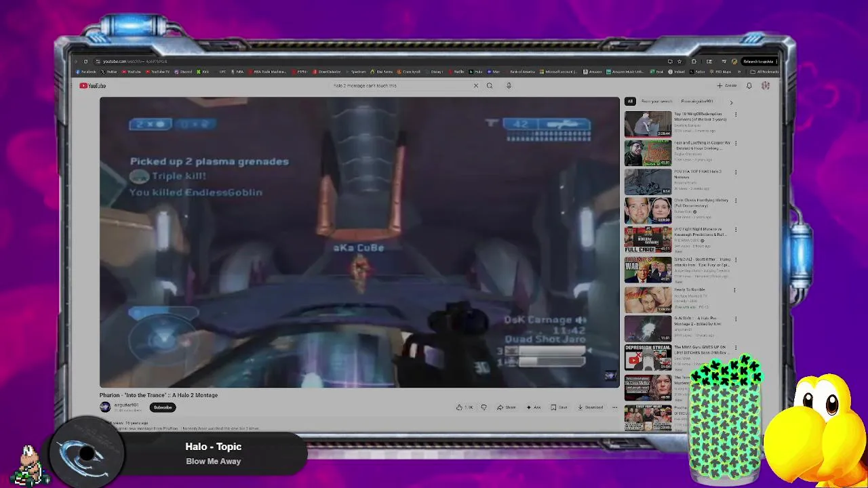Open the Amazon Music bookmark
Screen dimensions: 868x488
pos(625,72)
